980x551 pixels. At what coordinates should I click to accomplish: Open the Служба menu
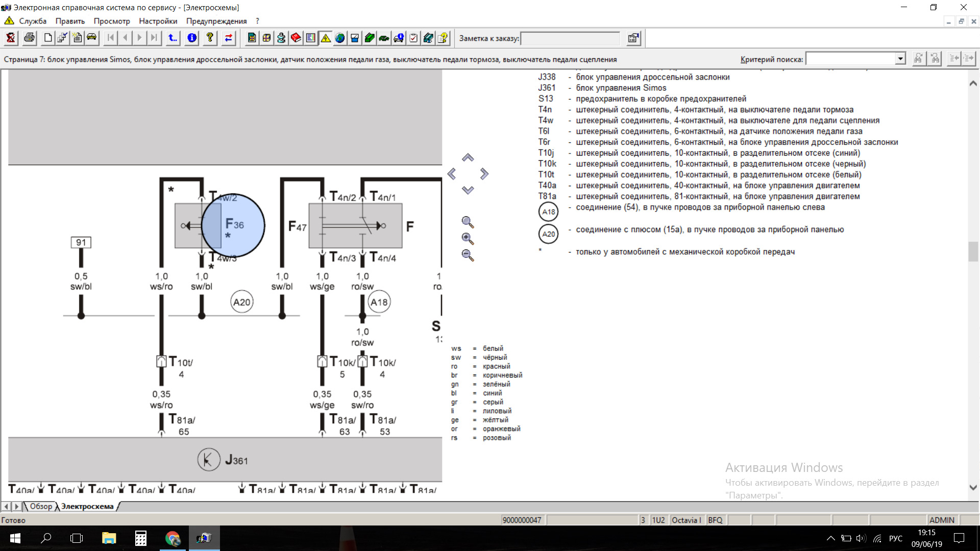pyautogui.click(x=33, y=21)
